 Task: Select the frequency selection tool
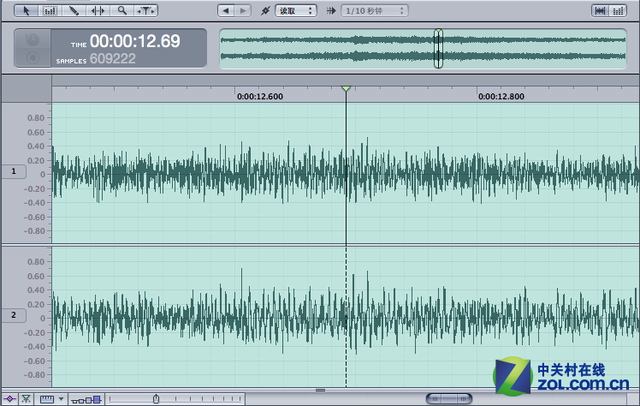tap(50, 10)
